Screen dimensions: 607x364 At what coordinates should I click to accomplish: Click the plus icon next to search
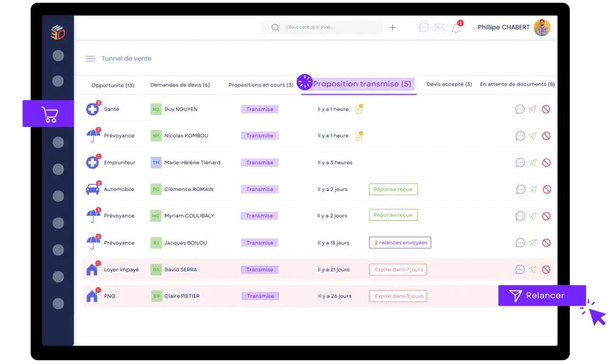pyautogui.click(x=392, y=27)
